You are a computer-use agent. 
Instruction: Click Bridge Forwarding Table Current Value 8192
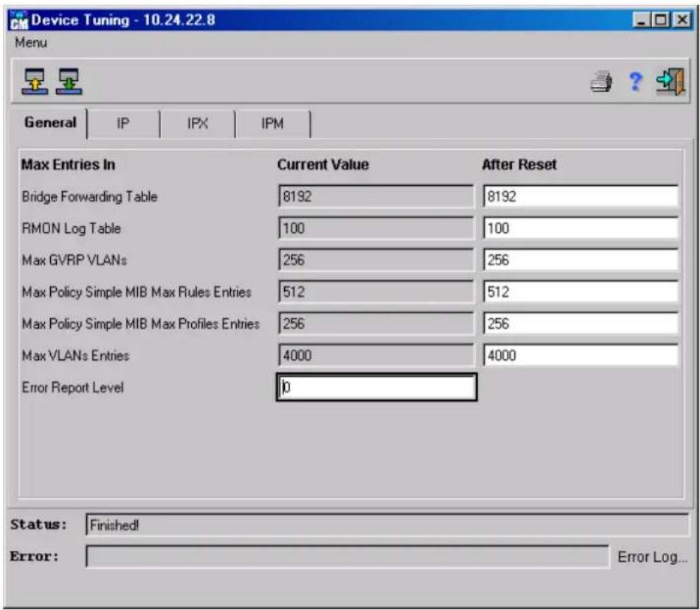[375, 196]
